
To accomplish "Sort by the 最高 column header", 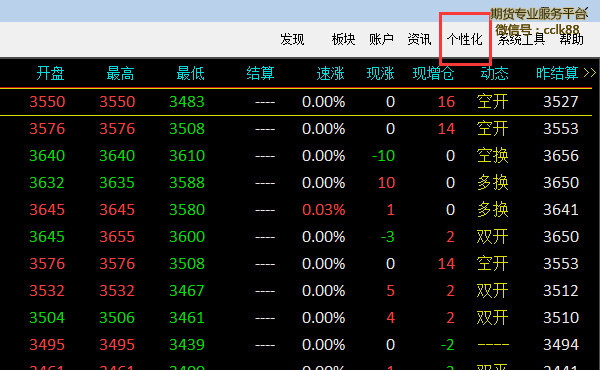I will pos(120,73).
